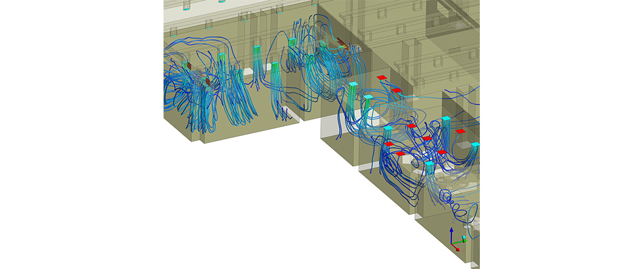Select the rightmost cyan inlet patch

tap(476, 145)
